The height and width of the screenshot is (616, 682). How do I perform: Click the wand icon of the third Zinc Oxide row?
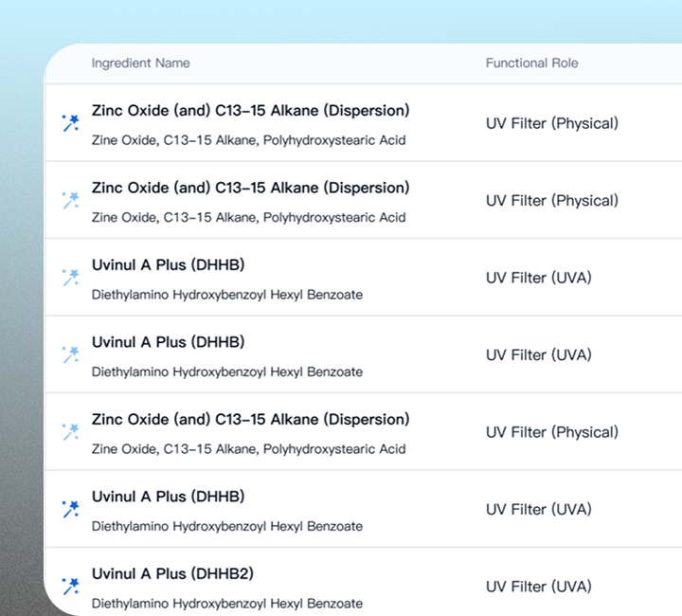70,432
